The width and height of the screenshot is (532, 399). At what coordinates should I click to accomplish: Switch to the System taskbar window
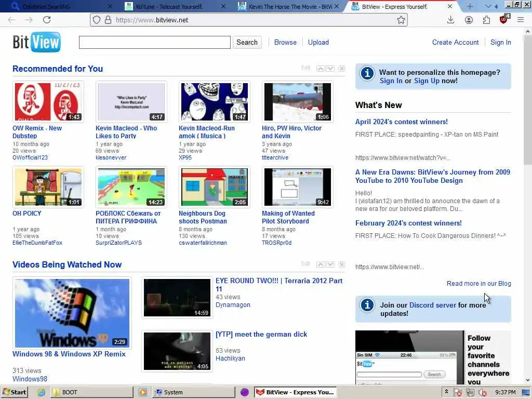194,392
